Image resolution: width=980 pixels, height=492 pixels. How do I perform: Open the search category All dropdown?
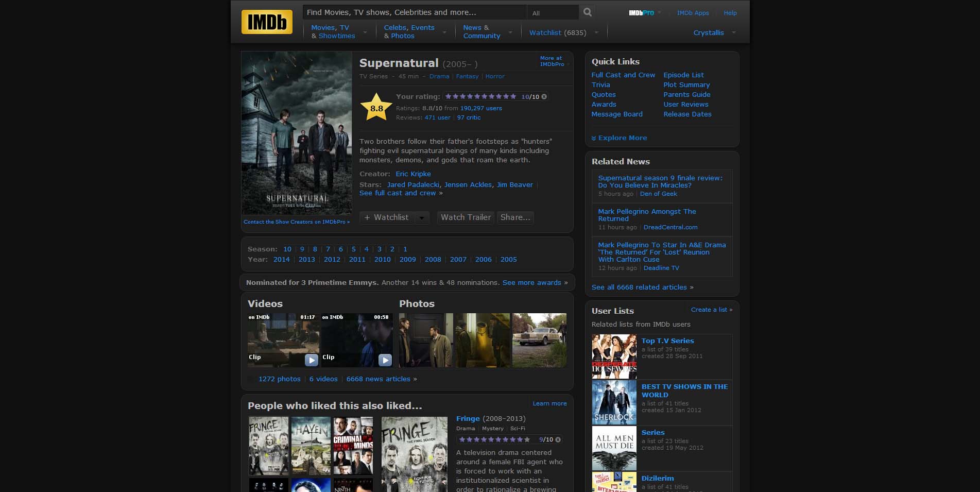coord(553,13)
